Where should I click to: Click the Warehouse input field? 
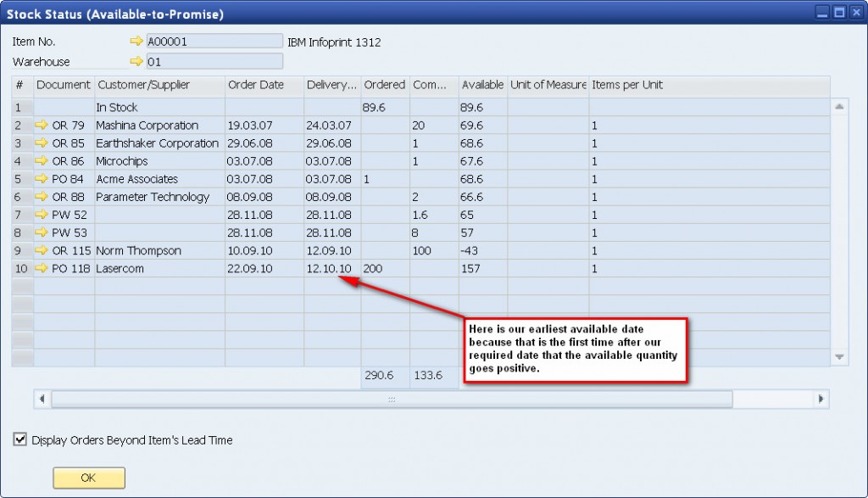pos(214,61)
